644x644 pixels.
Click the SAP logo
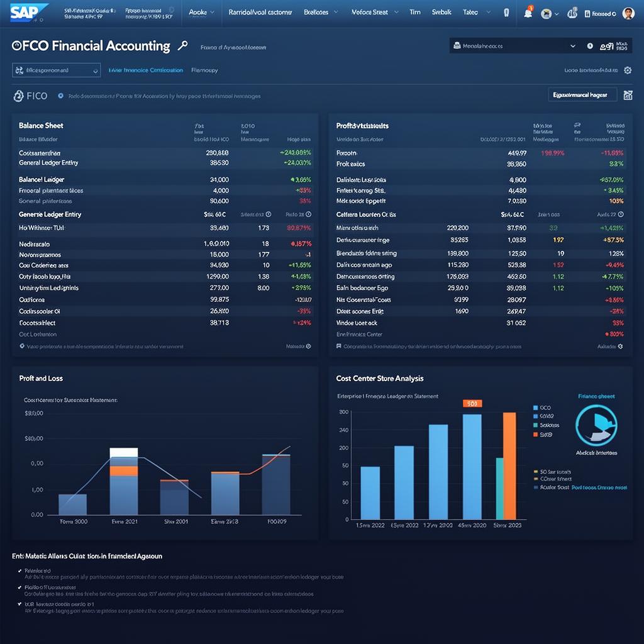click(x=28, y=13)
